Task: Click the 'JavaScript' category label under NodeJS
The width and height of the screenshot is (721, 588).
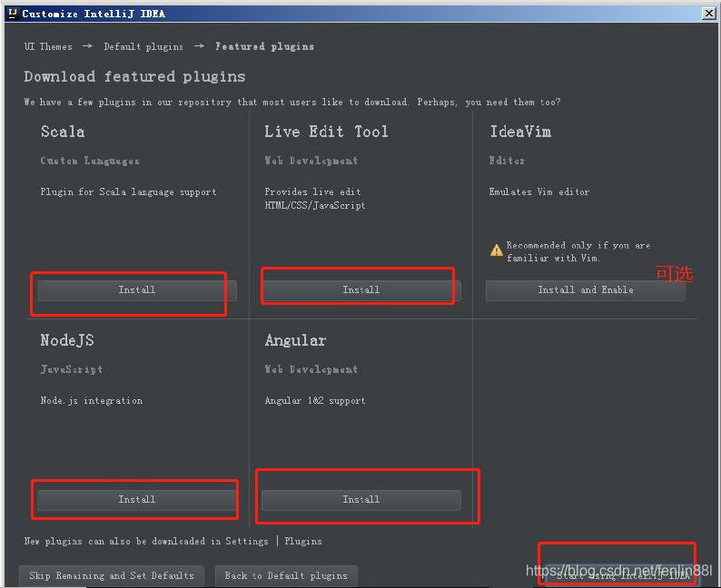Action: pyautogui.click(x=72, y=369)
